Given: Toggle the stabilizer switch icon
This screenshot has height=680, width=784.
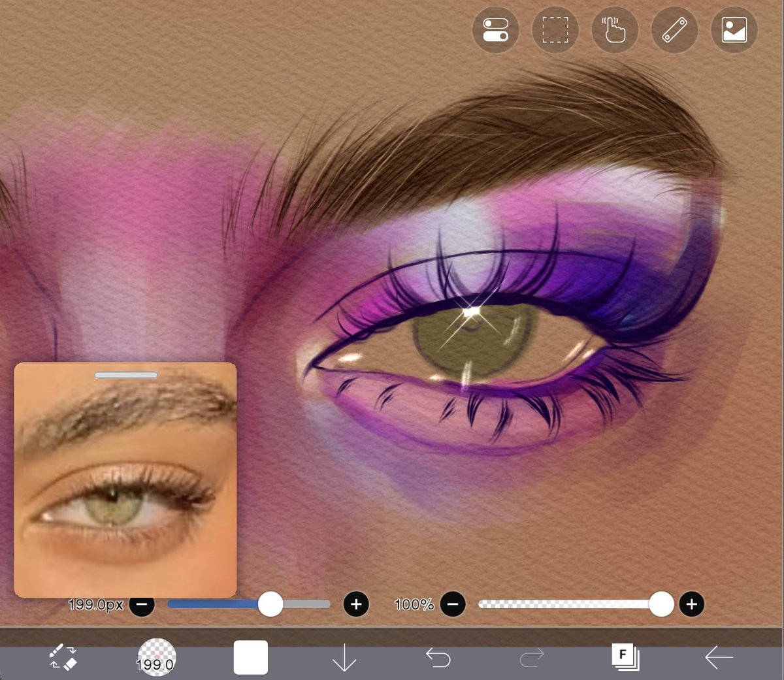Looking at the screenshot, I should [x=496, y=30].
